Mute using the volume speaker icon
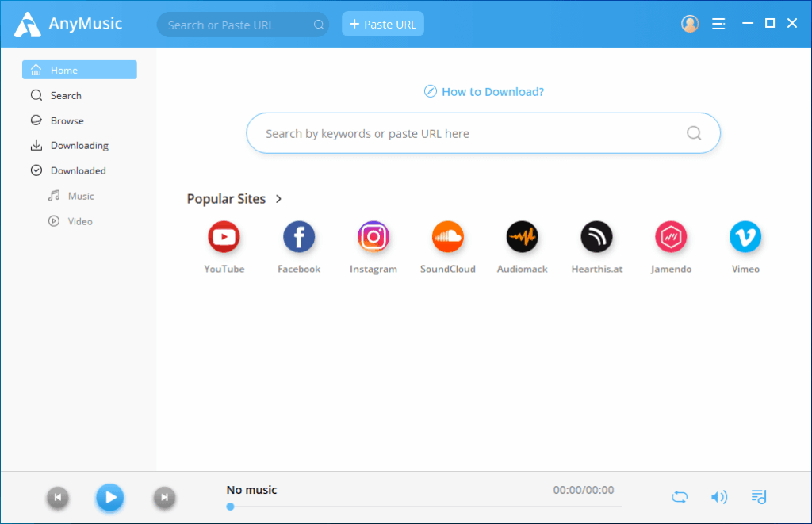This screenshot has height=524, width=812. pyautogui.click(x=718, y=497)
